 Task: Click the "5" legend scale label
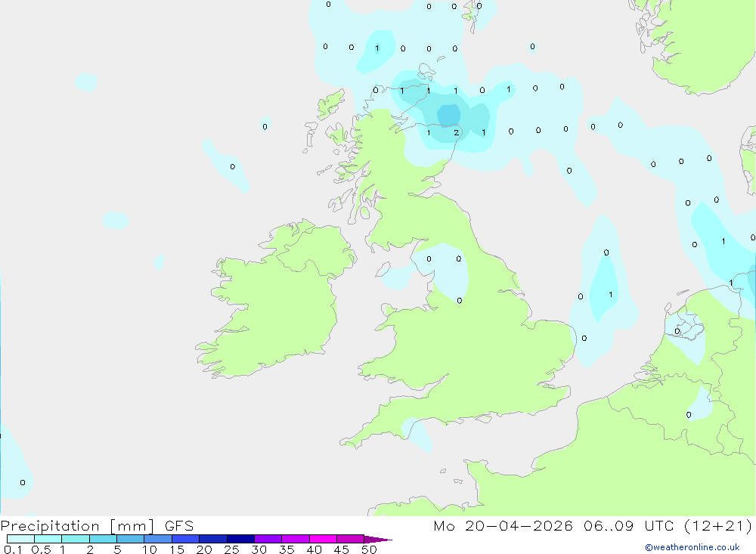117,549
